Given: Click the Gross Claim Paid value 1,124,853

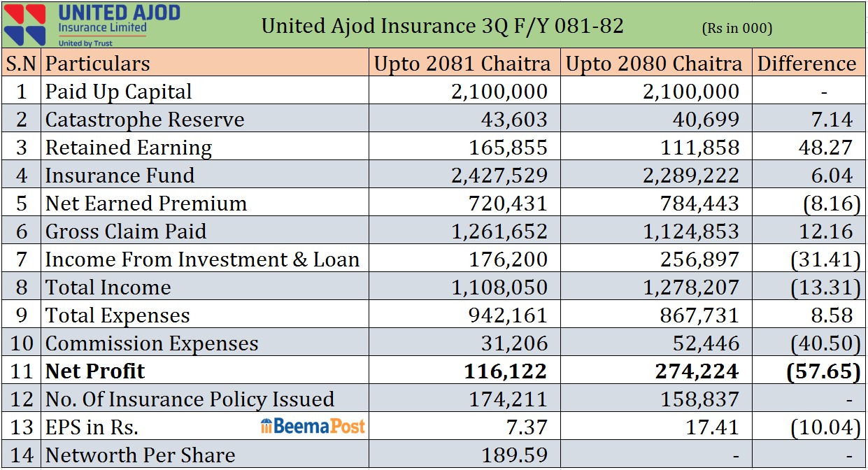Looking at the screenshot, I should click(x=691, y=232).
